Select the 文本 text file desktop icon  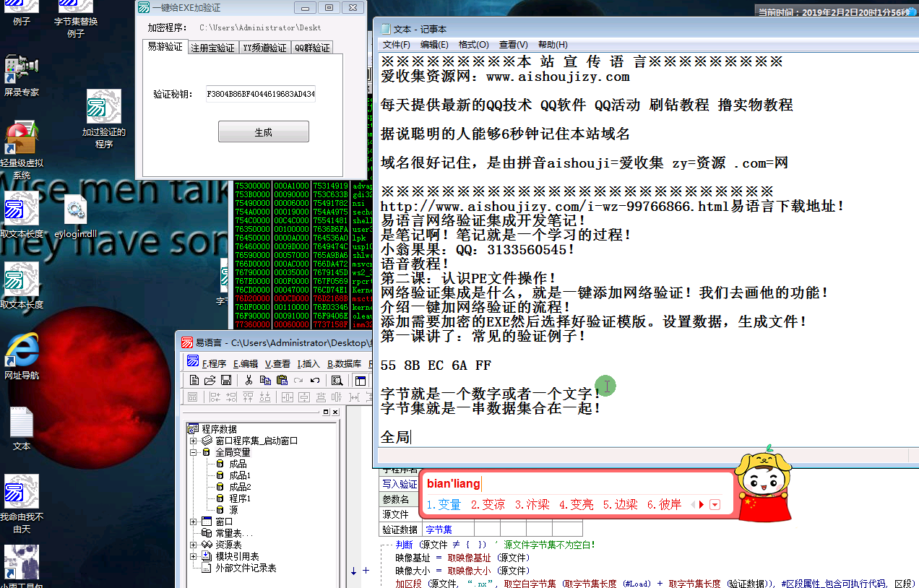[22, 429]
